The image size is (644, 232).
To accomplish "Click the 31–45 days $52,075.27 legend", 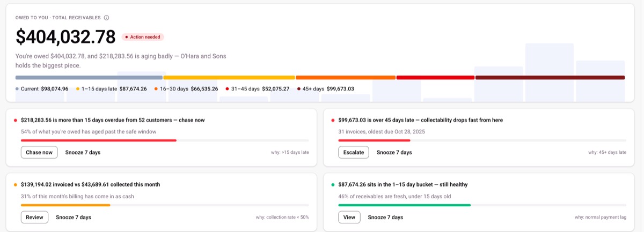I will coord(258,89).
